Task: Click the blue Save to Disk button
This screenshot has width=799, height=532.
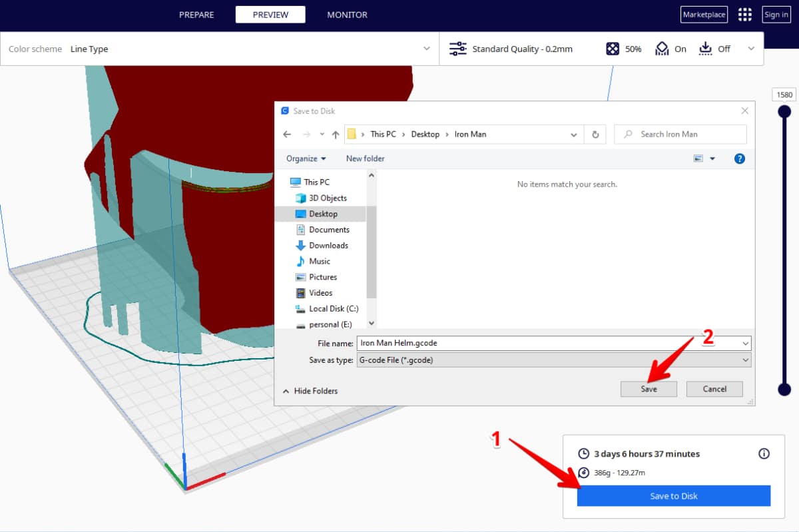Action: coord(674,496)
